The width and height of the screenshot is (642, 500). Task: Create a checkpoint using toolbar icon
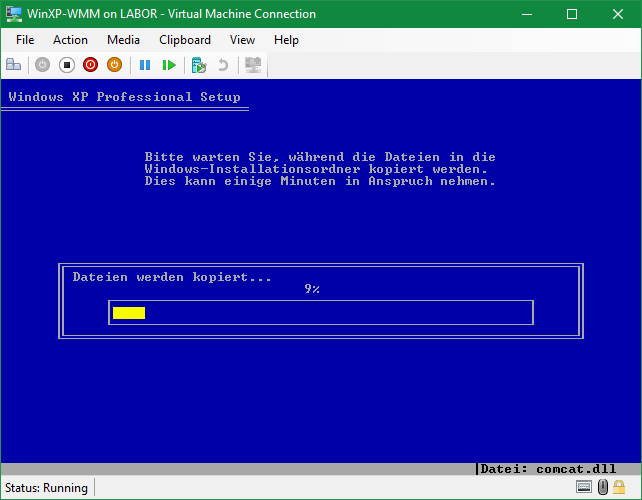coord(199,65)
